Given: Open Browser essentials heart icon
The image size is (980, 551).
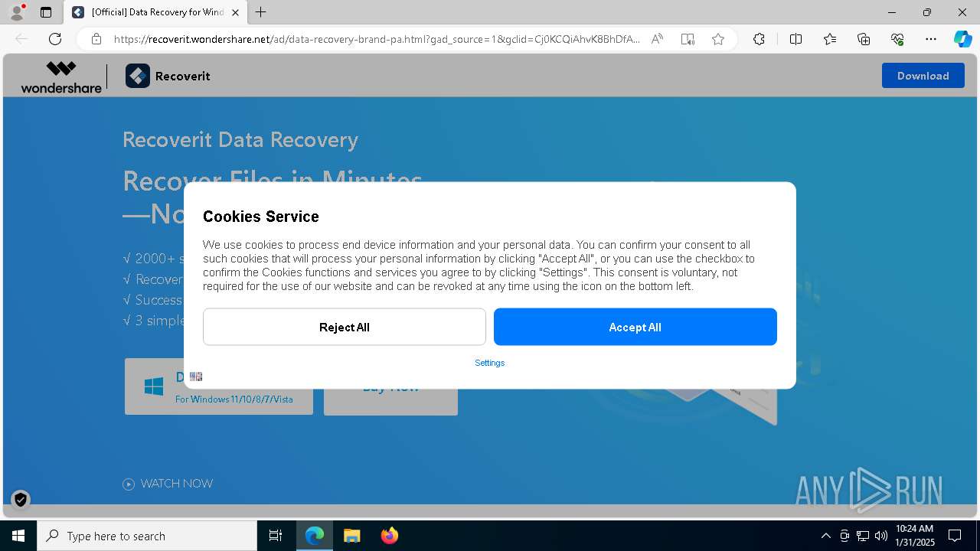Looking at the screenshot, I should pyautogui.click(x=897, y=39).
